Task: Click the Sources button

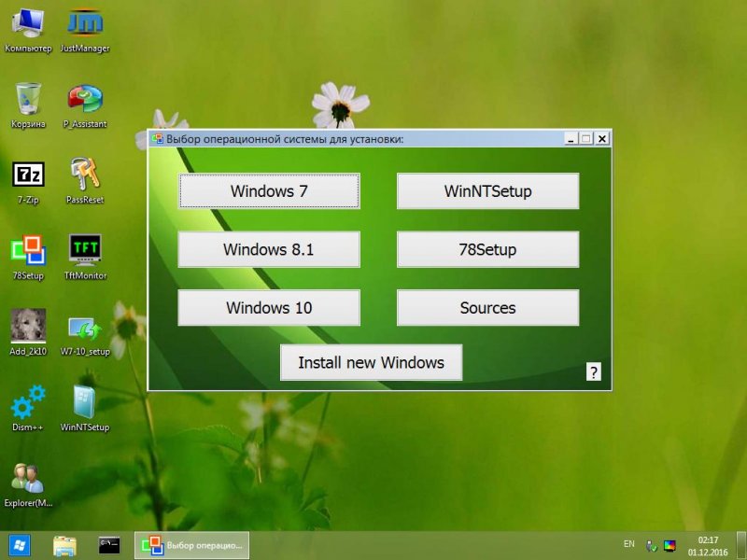Action: click(487, 308)
